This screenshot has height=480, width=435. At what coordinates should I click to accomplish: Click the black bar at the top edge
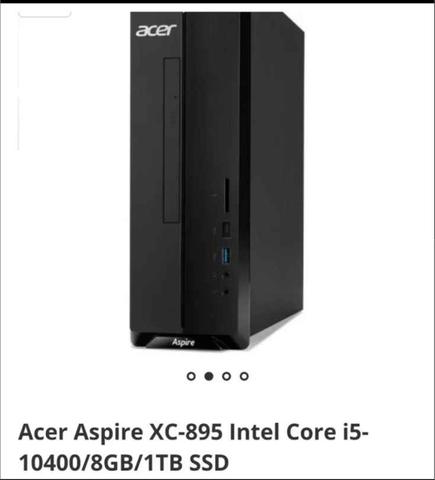(x=217, y=2)
